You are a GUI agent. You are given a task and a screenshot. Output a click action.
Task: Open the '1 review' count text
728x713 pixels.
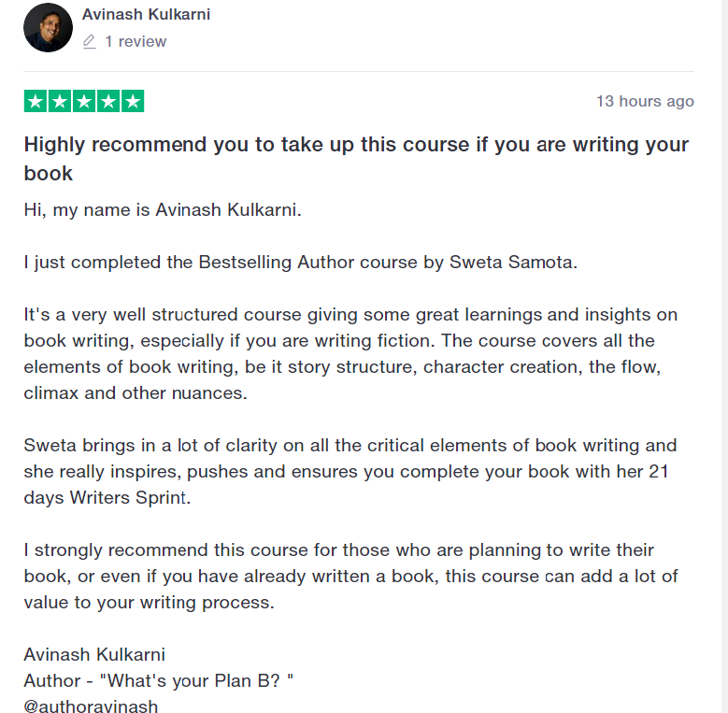[136, 41]
